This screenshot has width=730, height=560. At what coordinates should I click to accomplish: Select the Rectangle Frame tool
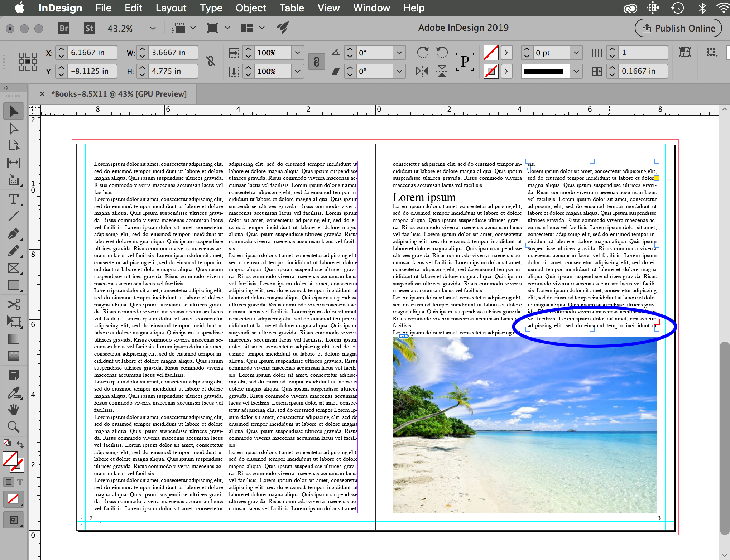[x=14, y=268]
